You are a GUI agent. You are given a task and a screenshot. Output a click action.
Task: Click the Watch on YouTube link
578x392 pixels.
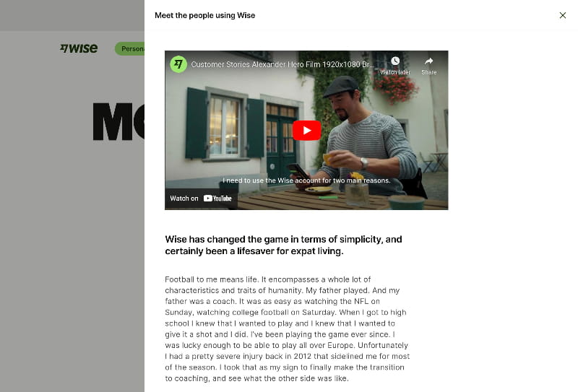(x=201, y=199)
